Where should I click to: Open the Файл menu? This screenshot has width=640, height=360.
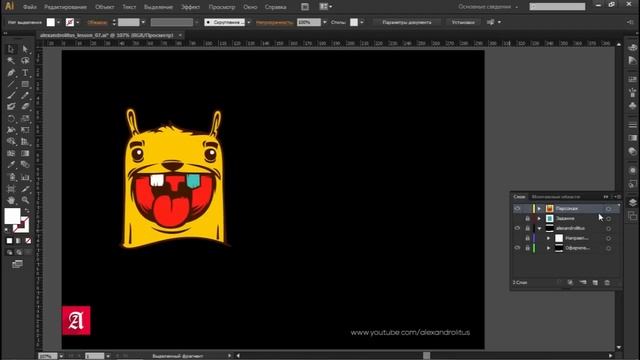[30, 7]
